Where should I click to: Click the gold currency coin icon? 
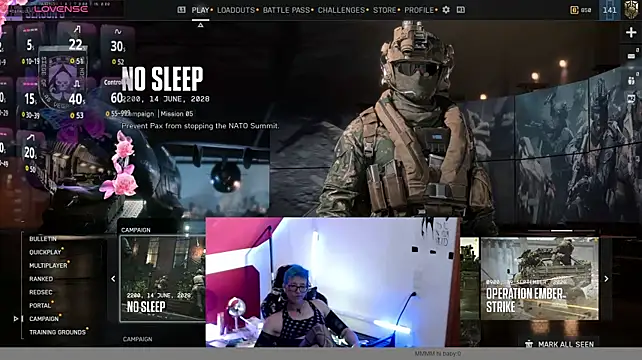pos(574,10)
